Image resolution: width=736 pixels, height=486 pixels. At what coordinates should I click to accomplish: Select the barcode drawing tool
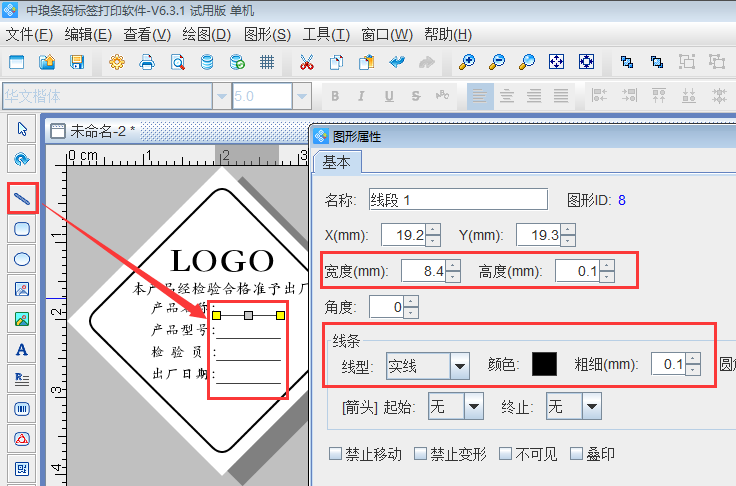tap(22, 409)
